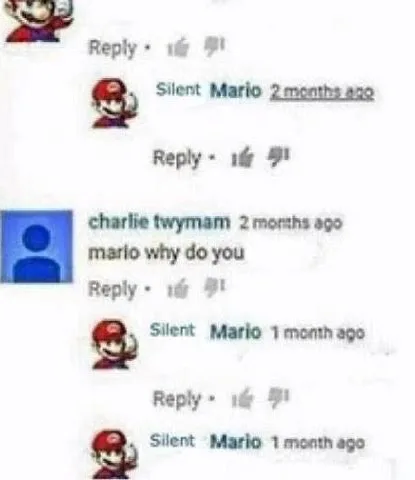Thumbs up Silent Mario's 2 months ago reply
This screenshot has width=415, height=480.
click(243, 159)
